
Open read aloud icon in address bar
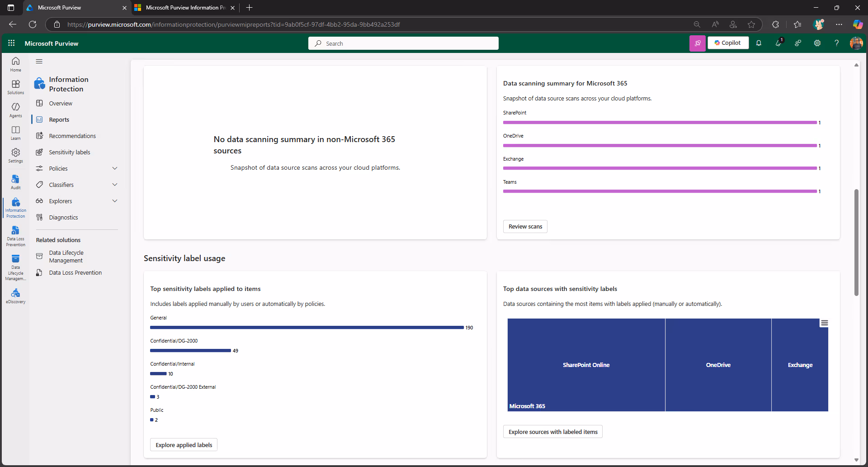715,24
